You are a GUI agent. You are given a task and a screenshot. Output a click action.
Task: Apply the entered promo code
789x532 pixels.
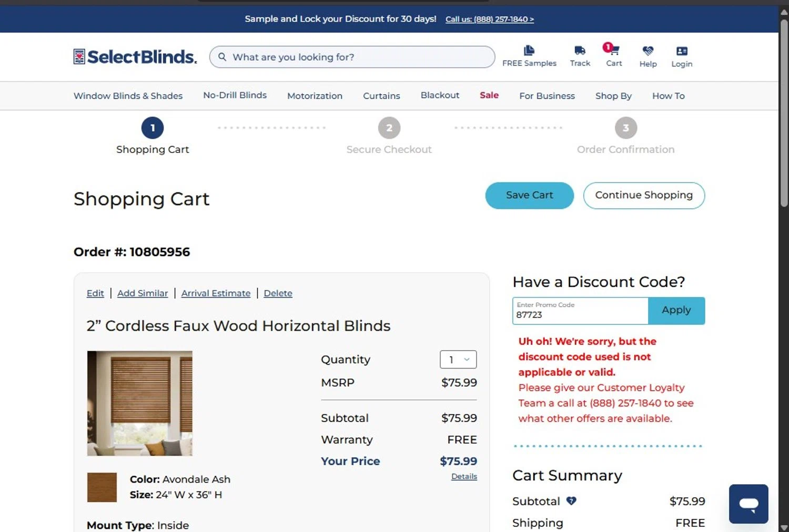tap(676, 310)
